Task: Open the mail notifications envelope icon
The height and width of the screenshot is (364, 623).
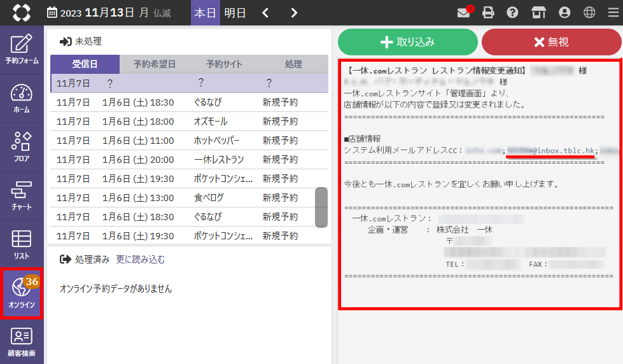Action: [464, 13]
